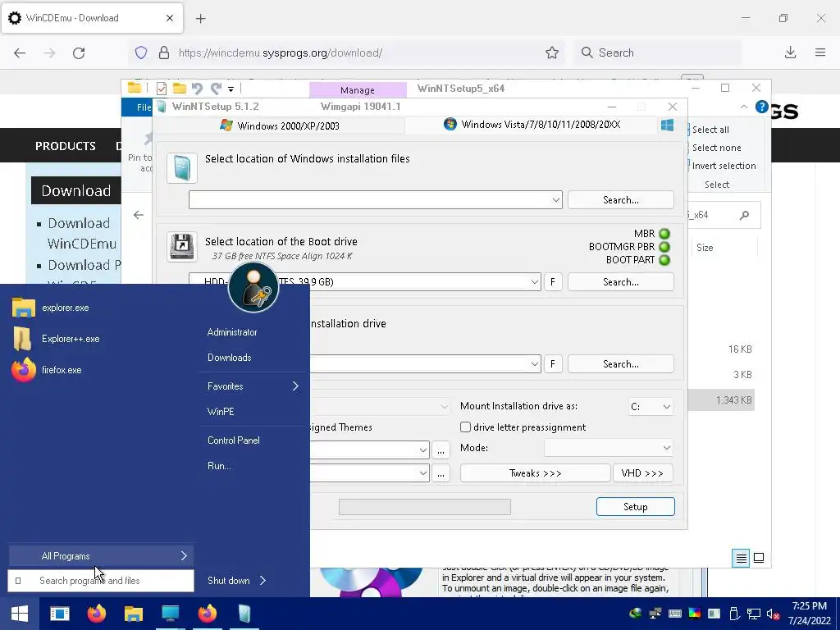Click the green MBR status indicator
This screenshot has width=840, height=630.
click(x=664, y=234)
